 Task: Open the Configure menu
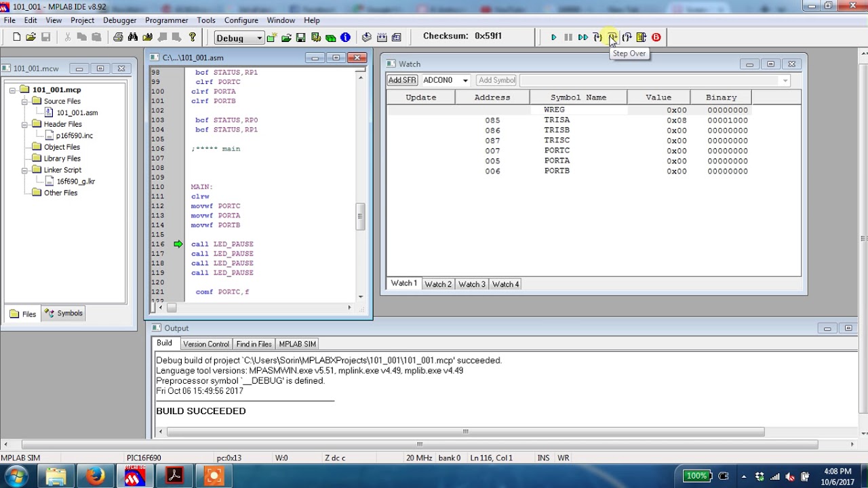(241, 20)
